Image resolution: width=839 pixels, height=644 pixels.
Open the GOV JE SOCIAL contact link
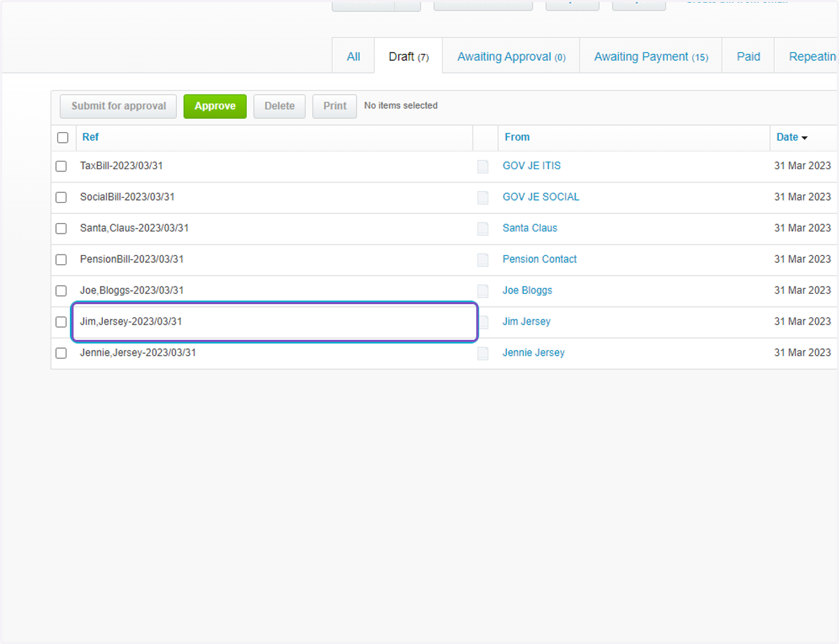(x=541, y=197)
